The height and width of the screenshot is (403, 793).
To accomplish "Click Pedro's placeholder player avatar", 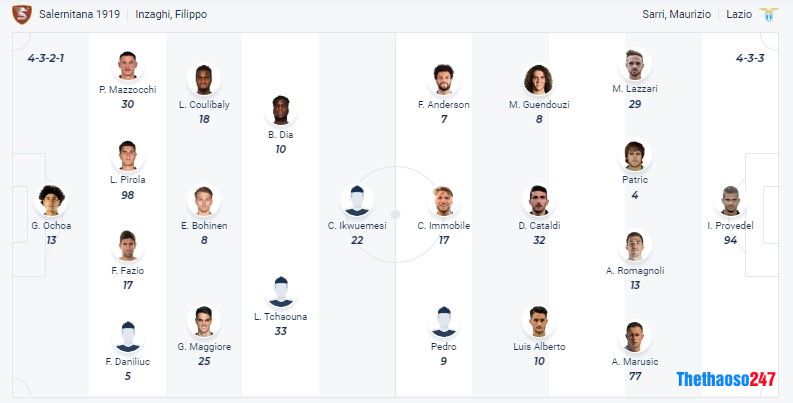I will 444,322.
